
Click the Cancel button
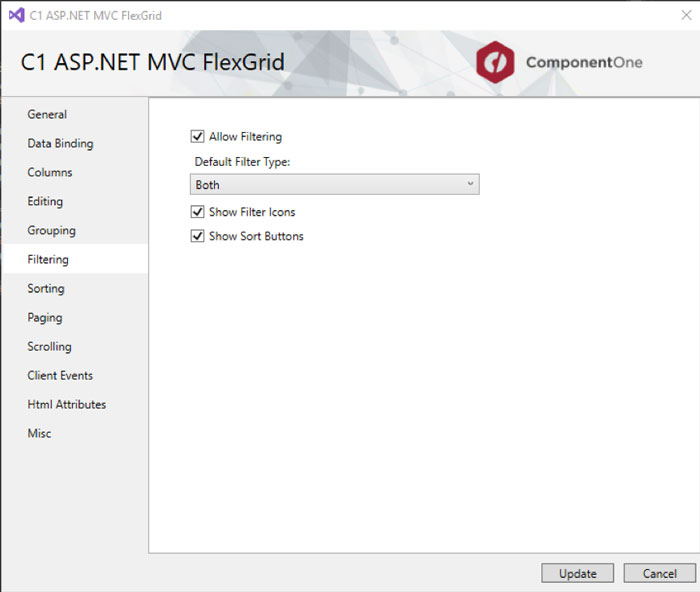click(x=659, y=573)
